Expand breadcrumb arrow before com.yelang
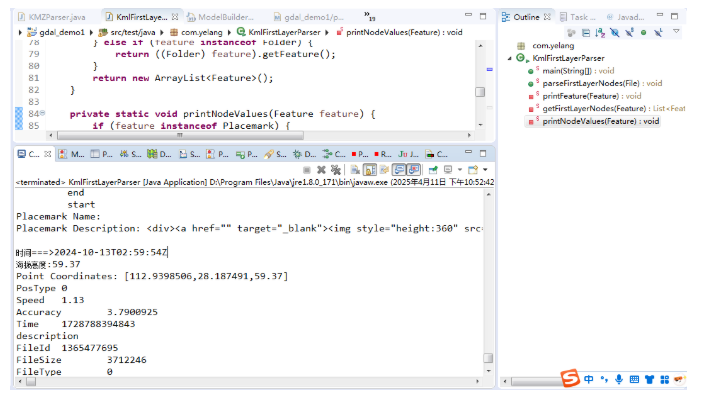 (x=162, y=32)
